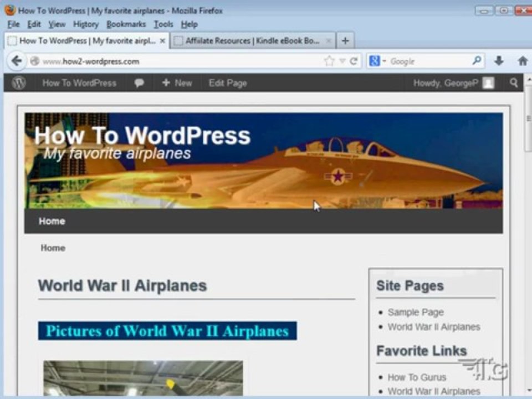Click the How To WordPress site title
This screenshot has height=399, width=532.
[142, 135]
